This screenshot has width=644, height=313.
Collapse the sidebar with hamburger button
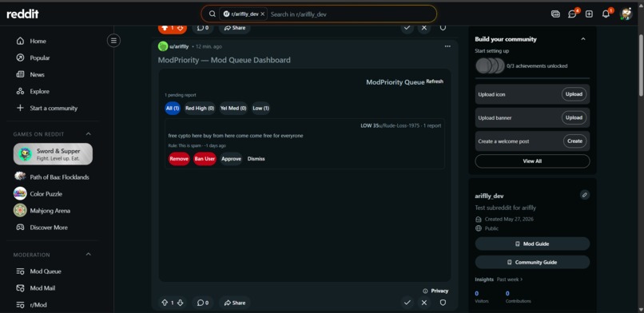(x=113, y=41)
